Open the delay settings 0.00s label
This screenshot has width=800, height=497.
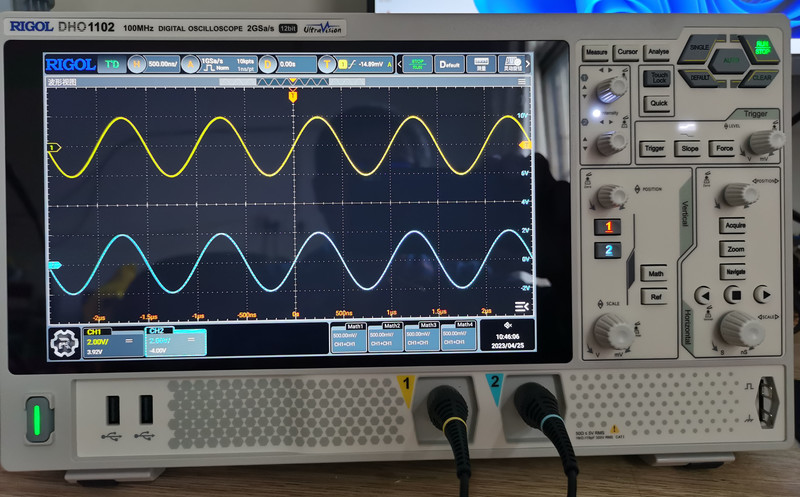coord(286,65)
